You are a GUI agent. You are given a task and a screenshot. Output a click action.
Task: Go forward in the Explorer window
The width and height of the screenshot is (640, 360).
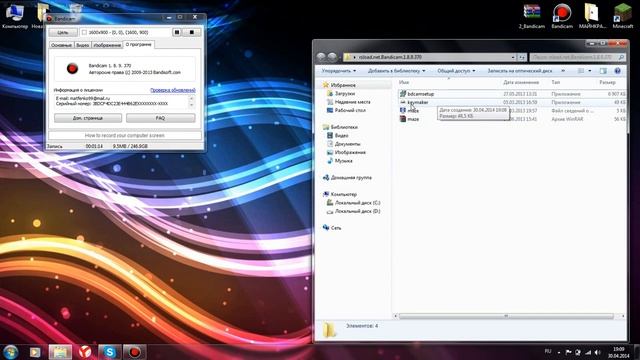coord(332,57)
